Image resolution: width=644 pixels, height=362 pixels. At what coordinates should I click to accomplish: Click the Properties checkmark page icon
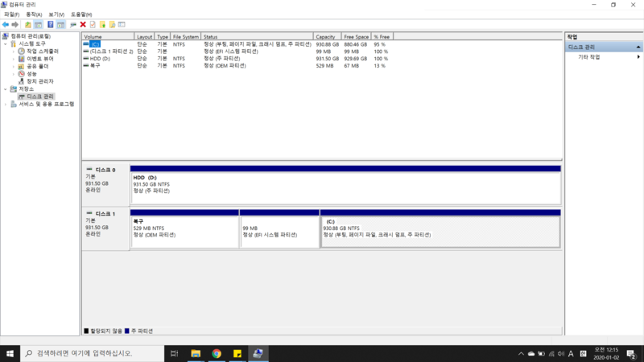click(93, 25)
